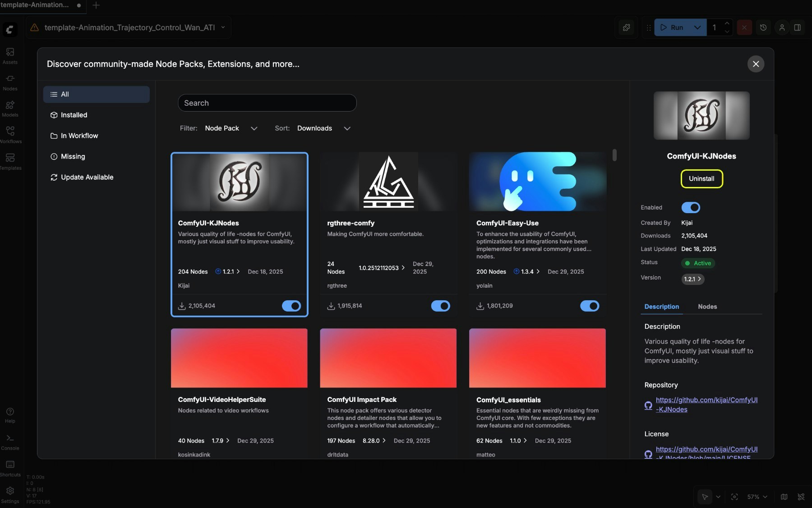Open the Assets sidebar panel
Viewport: 812px width, 508px height.
click(10, 56)
